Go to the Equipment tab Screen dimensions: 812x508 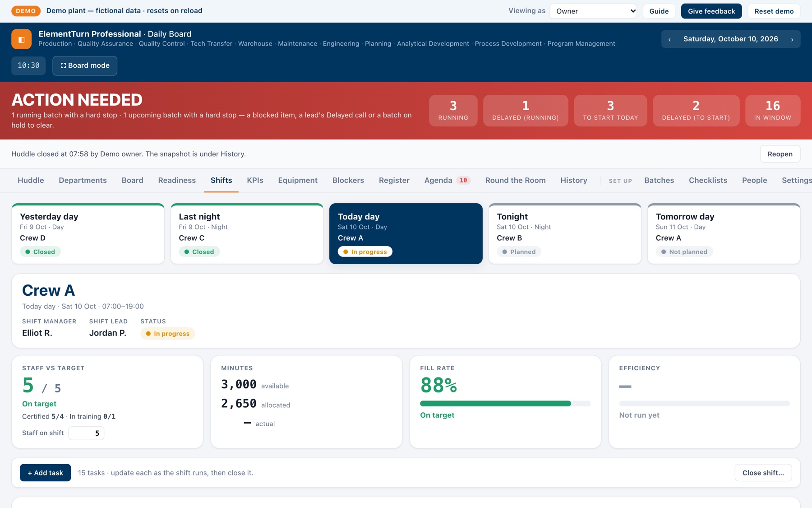pyautogui.click(x=298, y=180)
